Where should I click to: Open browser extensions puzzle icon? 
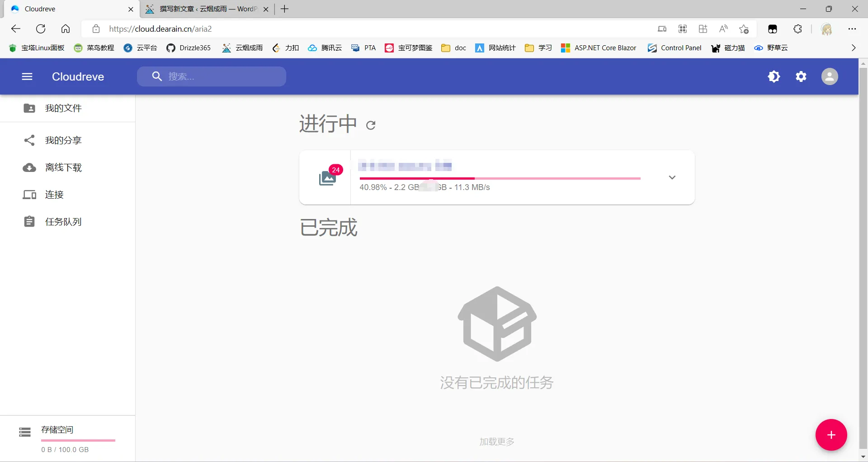tap(797, 29)
